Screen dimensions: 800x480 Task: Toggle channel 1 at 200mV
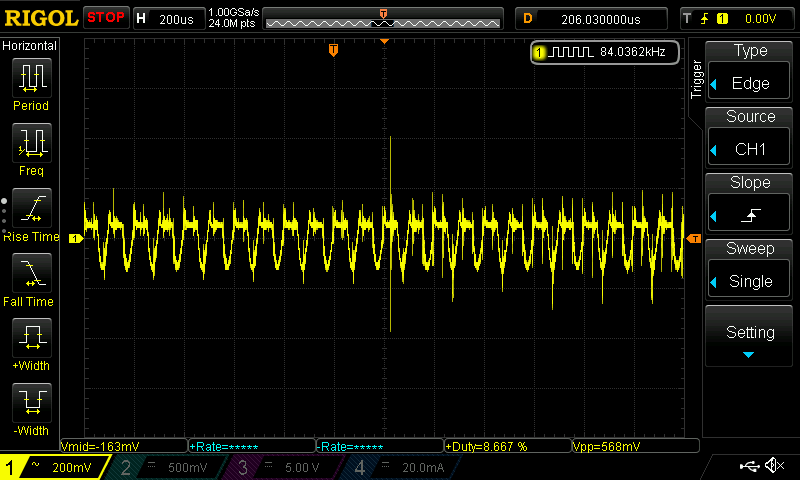tap(54, 467)
